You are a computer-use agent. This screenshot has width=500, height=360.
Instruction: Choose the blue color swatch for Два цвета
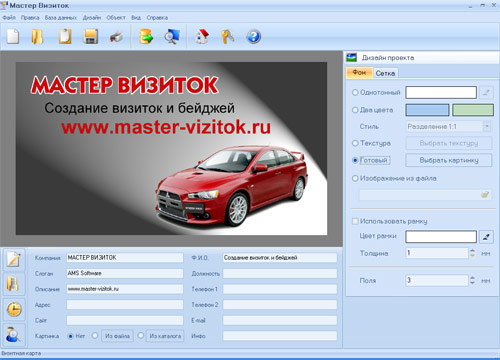point(427,110)
